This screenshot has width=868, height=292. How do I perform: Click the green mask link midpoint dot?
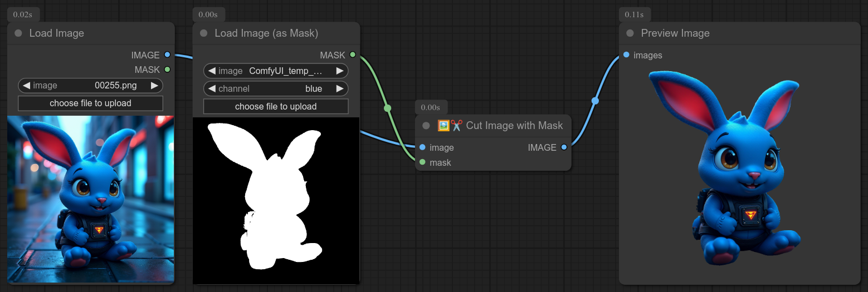click(388, 108)
